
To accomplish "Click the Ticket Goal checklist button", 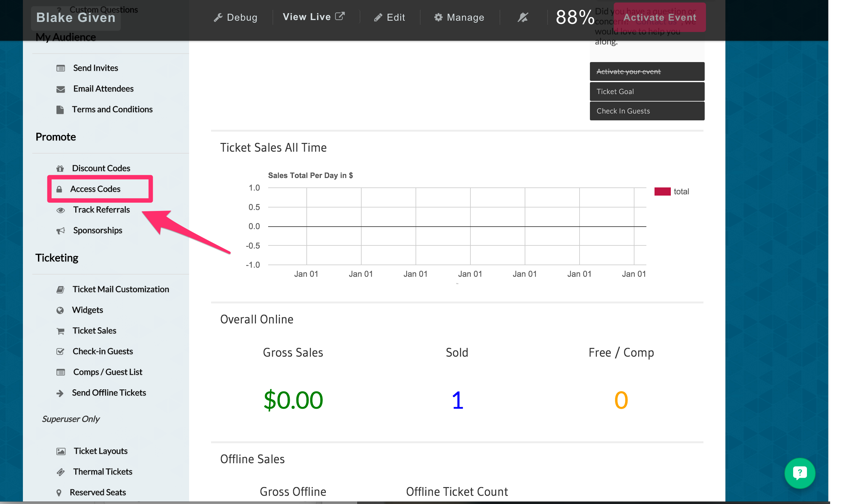I will point(647,91).
